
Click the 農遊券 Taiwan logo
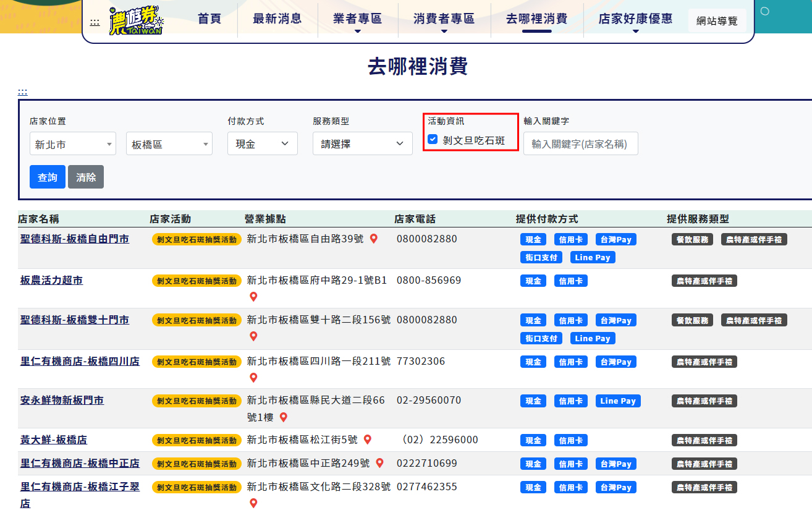click(x=136, y=20)
